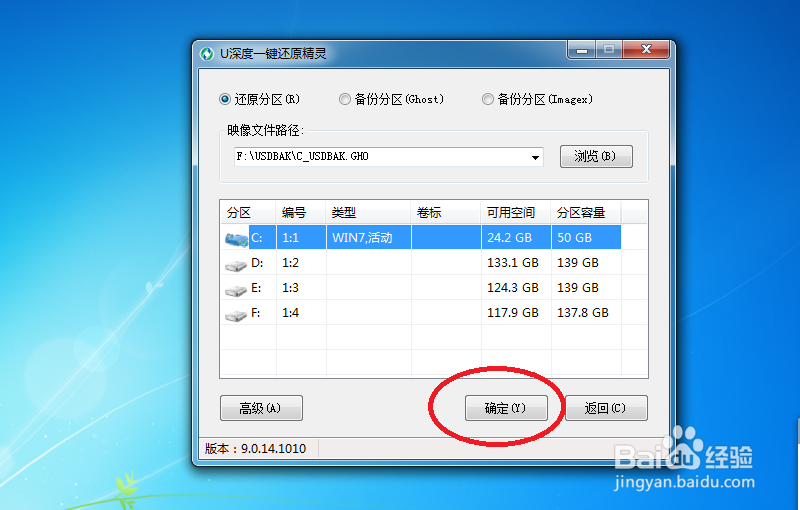Confirm with the 确定(Y) button

tap(506, 408)
